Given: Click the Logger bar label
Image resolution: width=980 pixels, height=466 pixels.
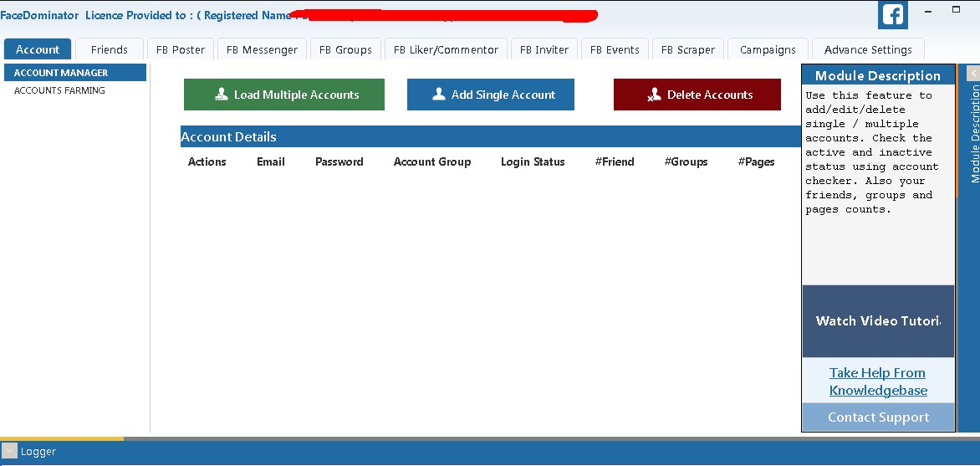Looking at the screenshot, I should (x=38, y=452).
